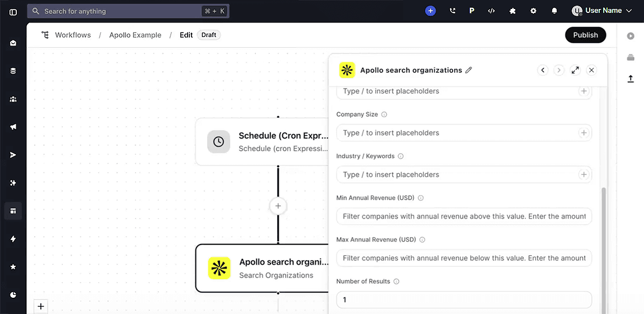Insert placeholder via plus in Company Size field
644x314 pixels.
pos(583,133)
